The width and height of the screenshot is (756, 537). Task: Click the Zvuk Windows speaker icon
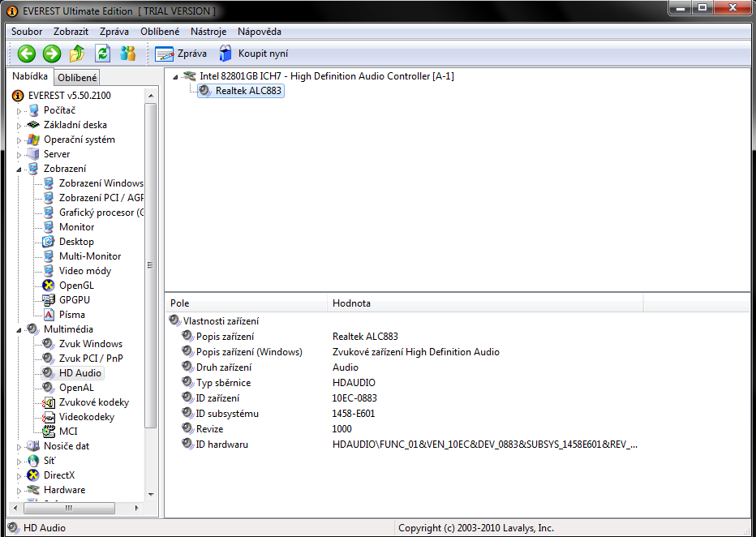[48, 344]
